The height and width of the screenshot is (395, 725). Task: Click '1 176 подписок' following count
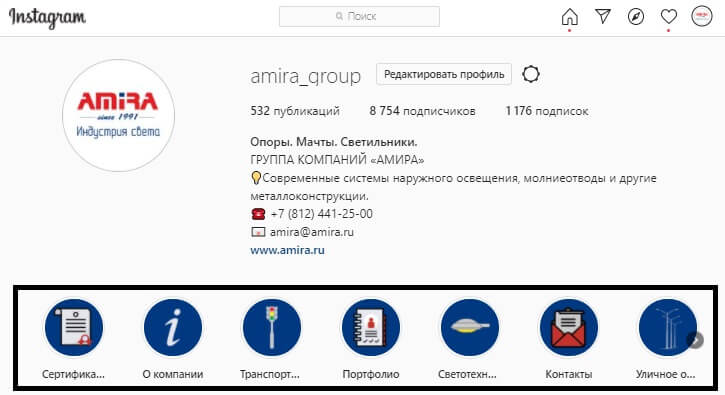(547, 111)
